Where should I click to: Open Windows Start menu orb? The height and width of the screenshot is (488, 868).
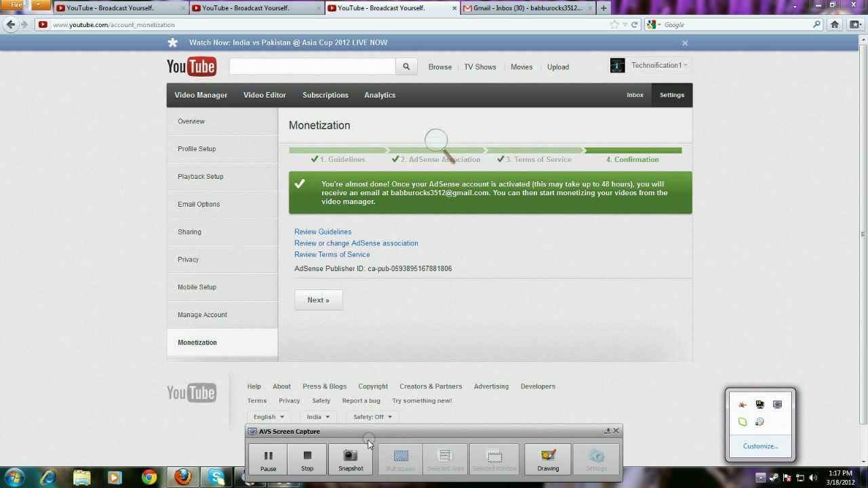15,477
